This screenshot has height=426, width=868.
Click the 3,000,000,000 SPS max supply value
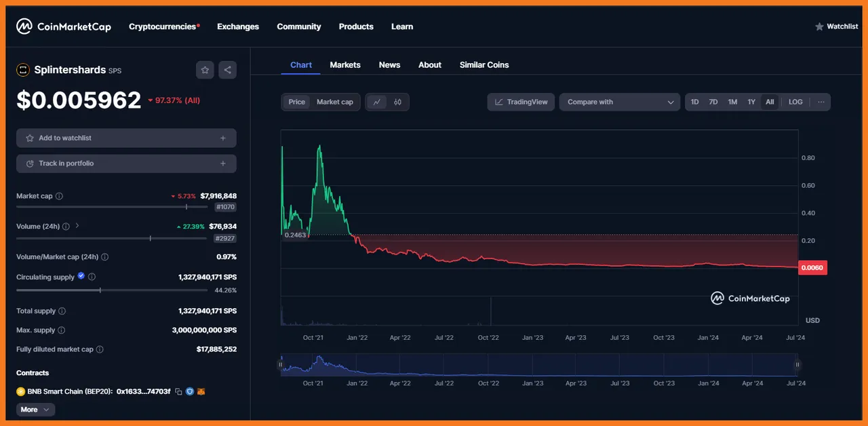[x=204, y=330]
